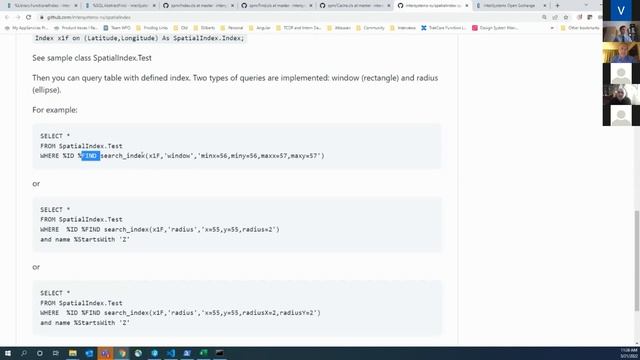The height and width of the screenshot is (360, 640).
Task: Open the tab search dropdown chevron
Action: pos(586,5)
